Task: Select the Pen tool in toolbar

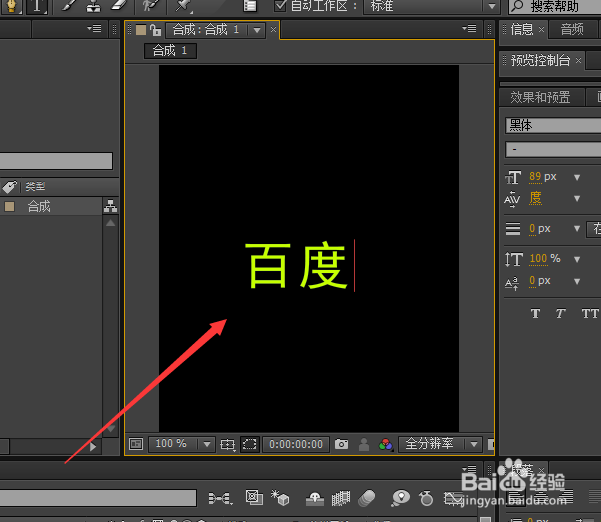Action: pos(12,6)
